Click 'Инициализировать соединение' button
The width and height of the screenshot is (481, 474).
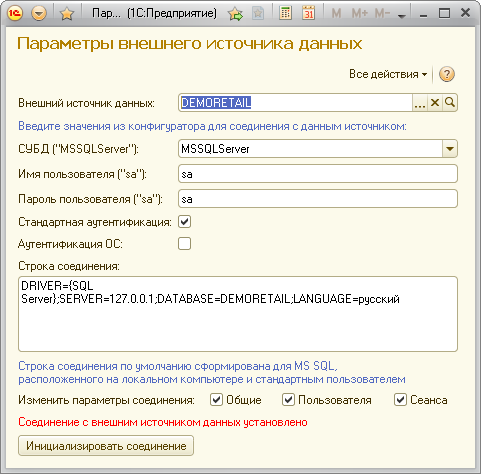[106, 446]
